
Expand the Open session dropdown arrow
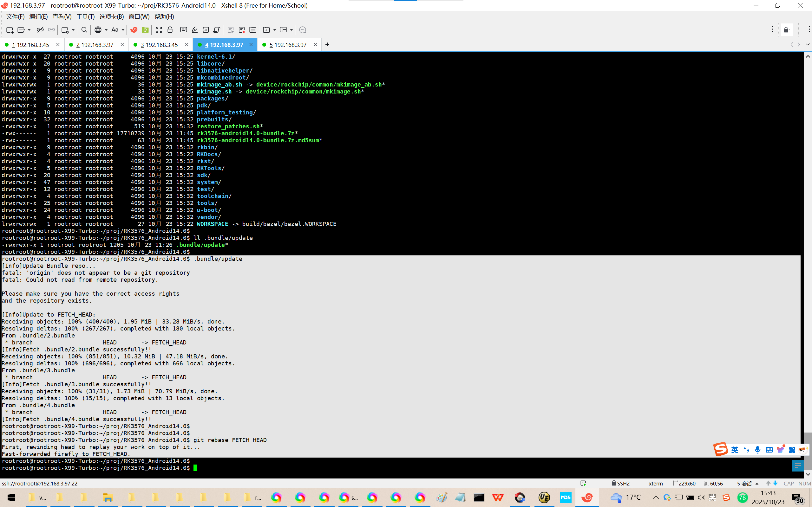[x=29, y=30]
